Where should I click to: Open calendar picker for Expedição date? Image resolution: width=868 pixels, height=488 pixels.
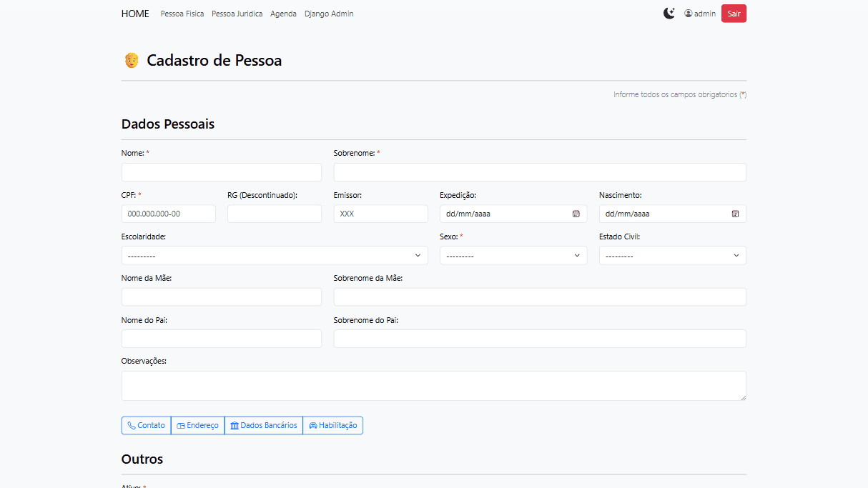pos(576,214)
